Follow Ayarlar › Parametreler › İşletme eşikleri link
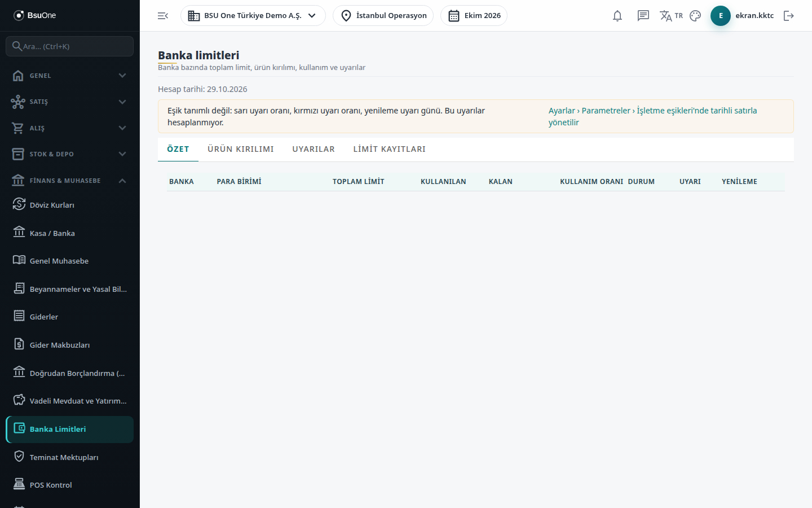Viewport: 812px width, 508px height. click(653, 116)
